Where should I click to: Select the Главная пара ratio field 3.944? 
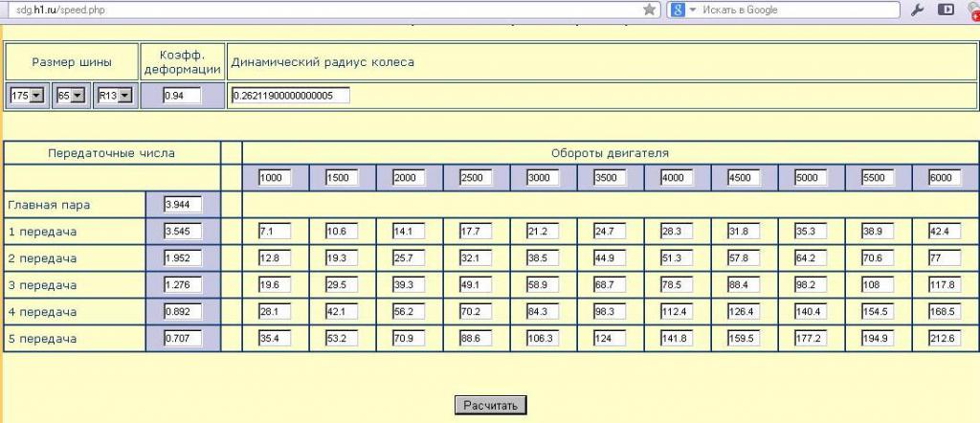(183, 205)
